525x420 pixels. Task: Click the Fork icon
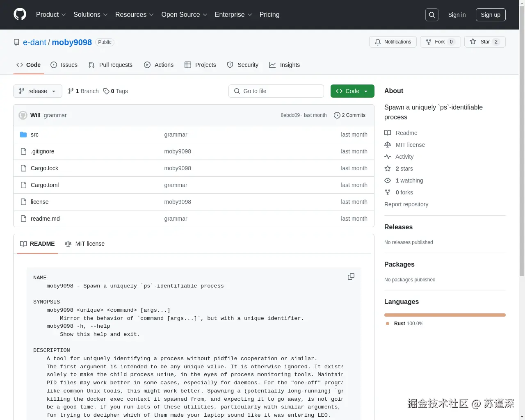click(429, 42)
